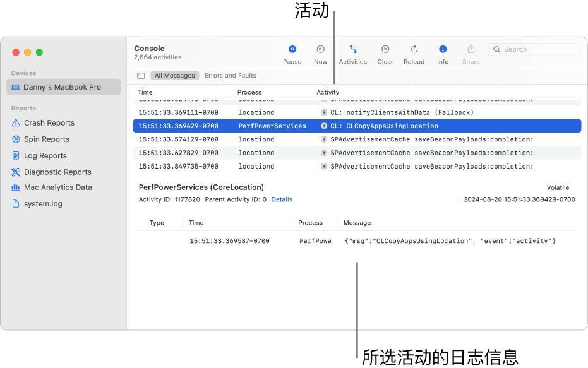Toggle the Activities mode icon

(x=353, y=49)
